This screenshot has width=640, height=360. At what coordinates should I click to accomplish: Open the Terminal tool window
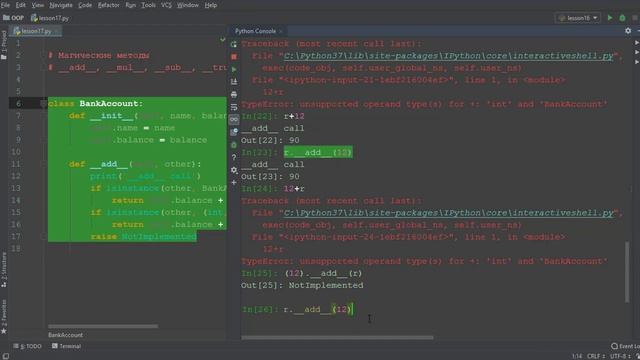click(x=66, y=346)
